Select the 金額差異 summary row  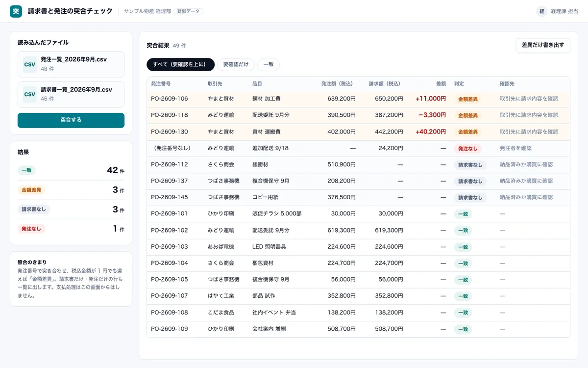(x=71, y=190)
